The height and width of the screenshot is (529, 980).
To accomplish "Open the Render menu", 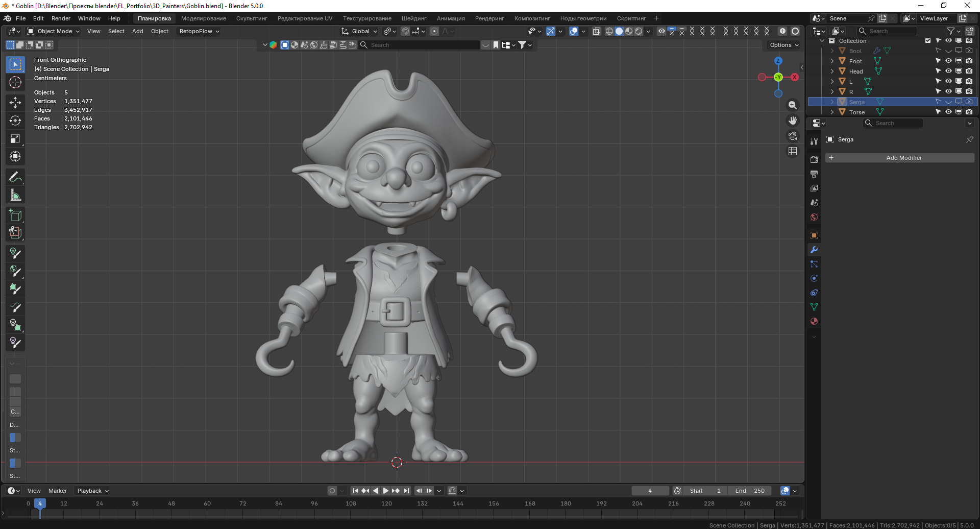I will point(61,18).
